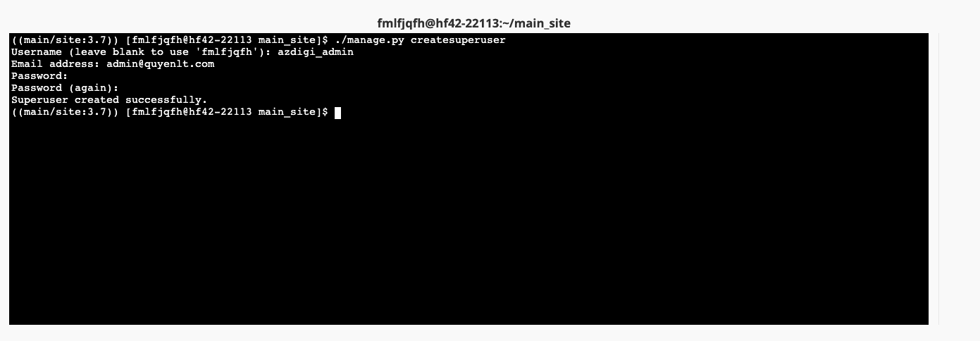Screen dimensions: 980x341
Task: Click the [fmlfjqfh@hf42-22113 main_site]$ prompt on last line
Action: [x=227, y=112]
